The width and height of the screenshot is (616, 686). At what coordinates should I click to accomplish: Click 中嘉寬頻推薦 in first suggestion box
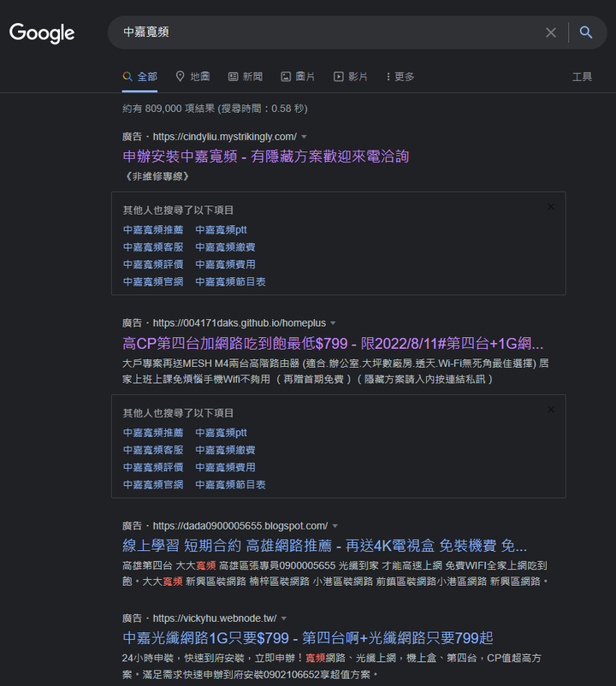click(x=153, y=230)
